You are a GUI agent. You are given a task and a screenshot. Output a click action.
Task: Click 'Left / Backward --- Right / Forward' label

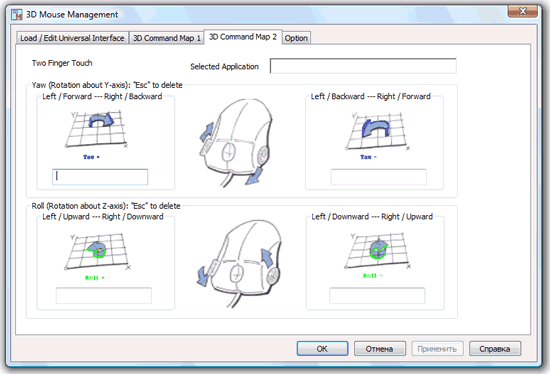pos(371,96)
